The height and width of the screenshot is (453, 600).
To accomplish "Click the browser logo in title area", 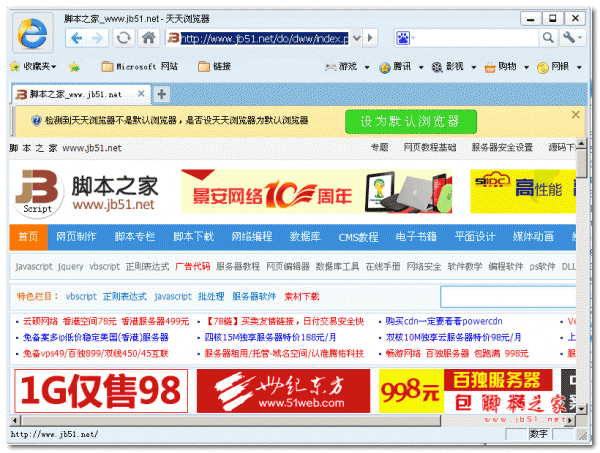I will click(33, 34).
